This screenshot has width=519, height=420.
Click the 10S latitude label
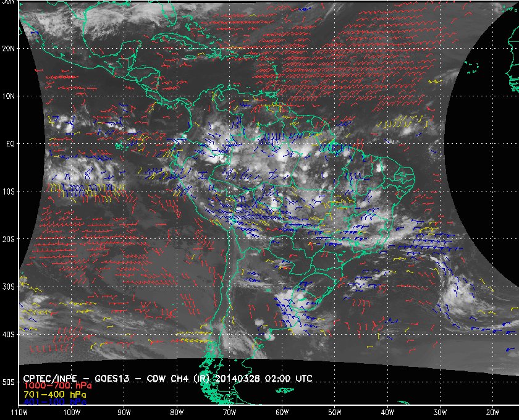8,191
